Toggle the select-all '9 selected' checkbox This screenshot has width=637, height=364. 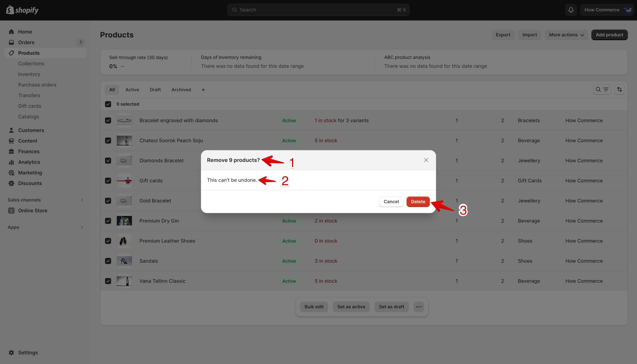click(x=108, y=104)
